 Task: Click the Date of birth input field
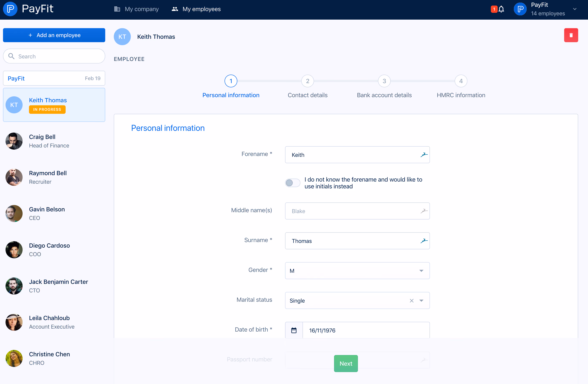click(366, 330)
